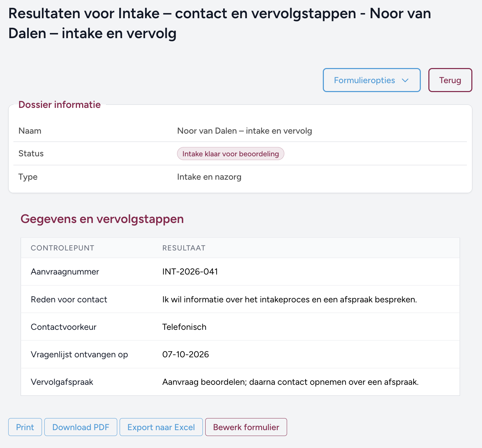Image resolution: width=482 pixels, height=448 pixels.
Task: Click the Type label
Action: click(x=28, y=177)
